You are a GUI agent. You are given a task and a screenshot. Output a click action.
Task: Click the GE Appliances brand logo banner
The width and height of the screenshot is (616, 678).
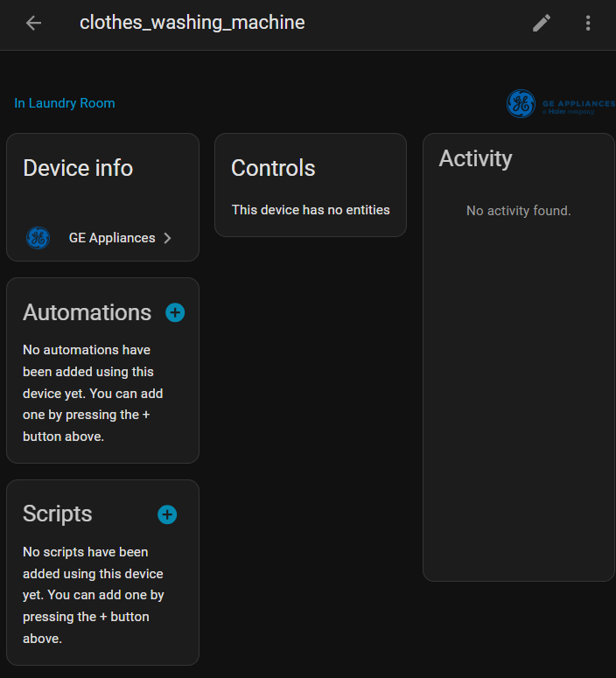[x=560, y=103]
